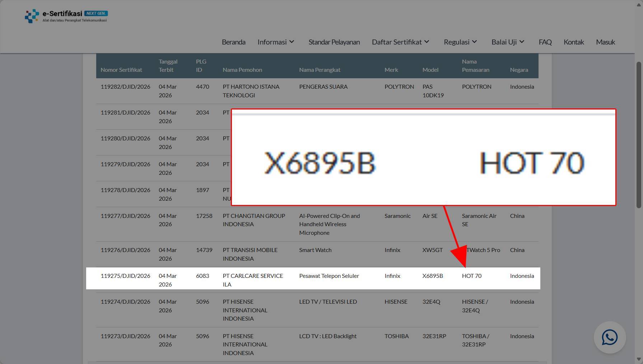The height and width of the screenshot is (364, 643).
Task: Click PT CHANGTIAN GROUP INDONESIA applicant
Action: 254,220
